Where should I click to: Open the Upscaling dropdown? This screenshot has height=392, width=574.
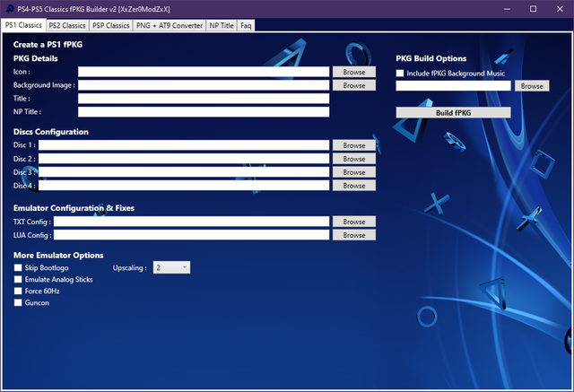(171, 267)
